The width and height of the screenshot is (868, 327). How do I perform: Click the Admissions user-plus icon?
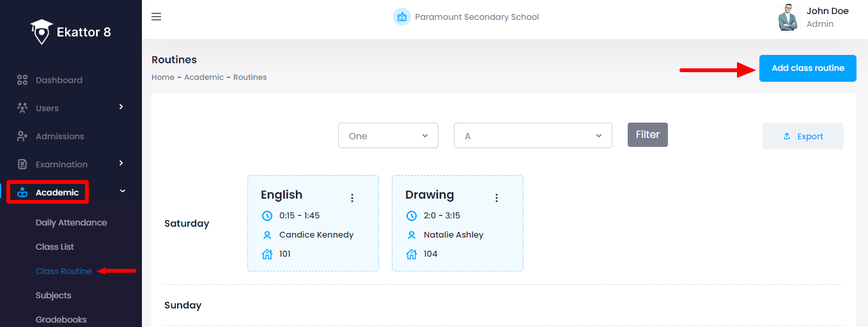tap(22, 136)
